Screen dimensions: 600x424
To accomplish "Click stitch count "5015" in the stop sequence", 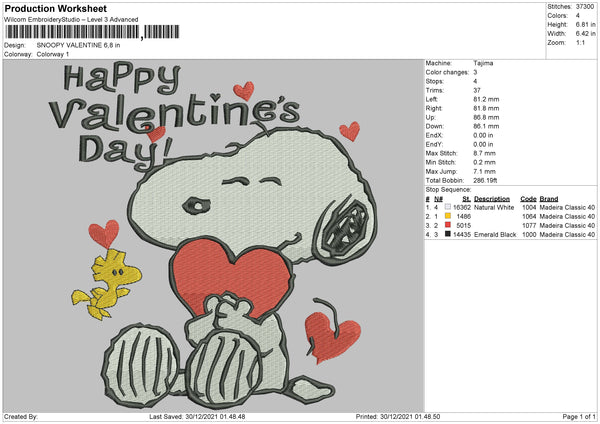I will pos(464,225).
